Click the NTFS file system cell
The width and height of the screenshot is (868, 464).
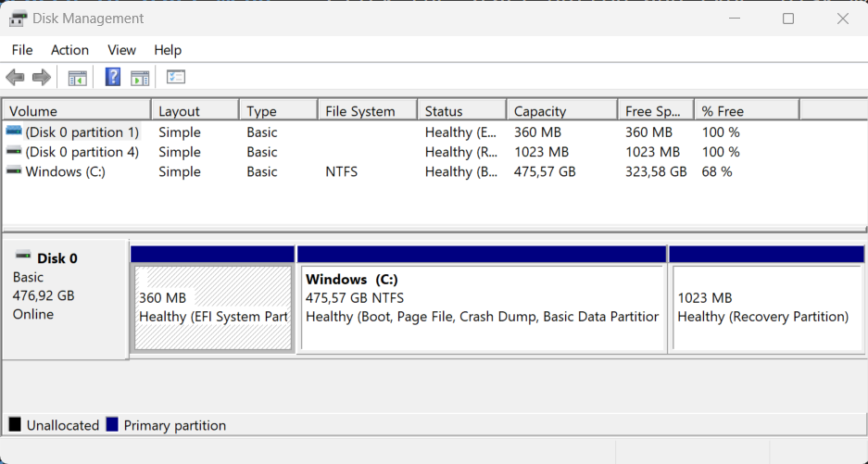point(342,171)
